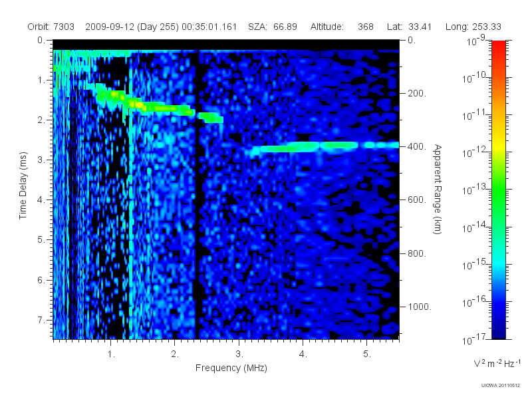Viewport: 532px width, 399px height.
Task: Click the vertical black gap near 2.3 MHz
Action: (197, 195)
